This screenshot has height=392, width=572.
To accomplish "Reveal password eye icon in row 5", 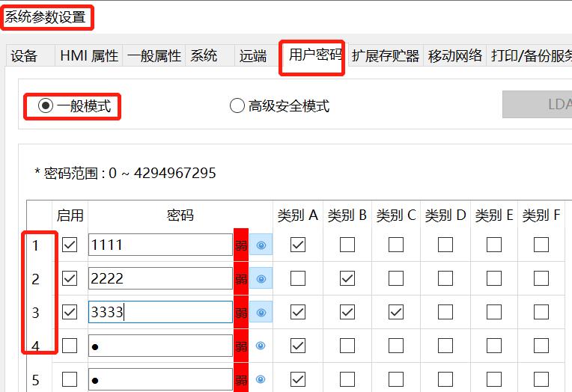I will 261,379.
